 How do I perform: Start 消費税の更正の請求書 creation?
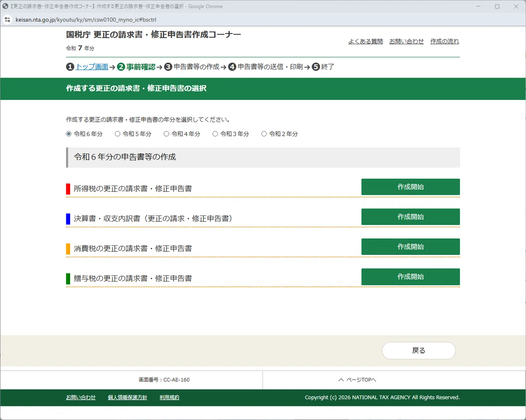(410, 247)
